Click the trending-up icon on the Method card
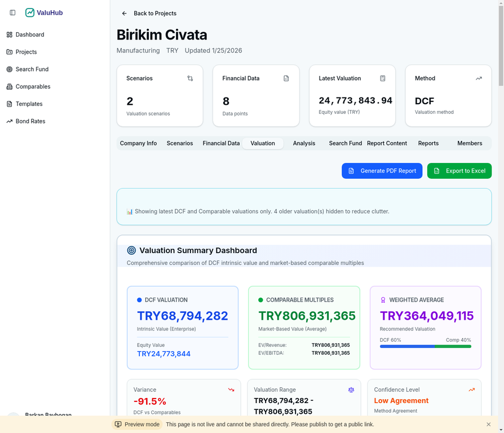 pos(479,78)
